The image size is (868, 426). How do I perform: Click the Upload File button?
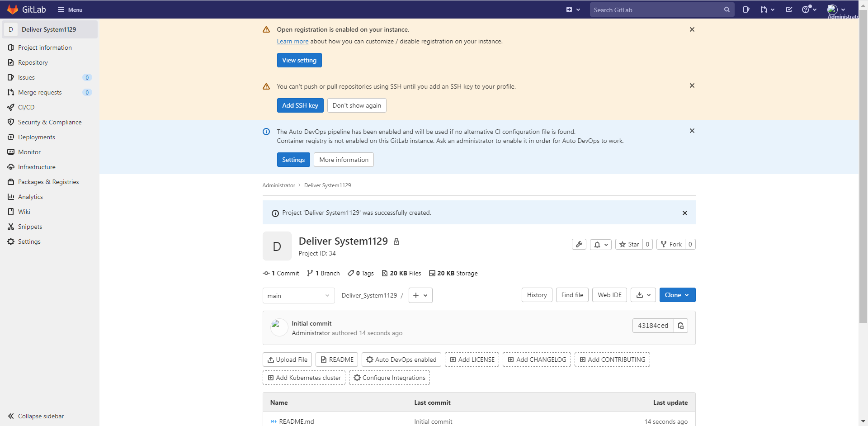click(287, 360)
